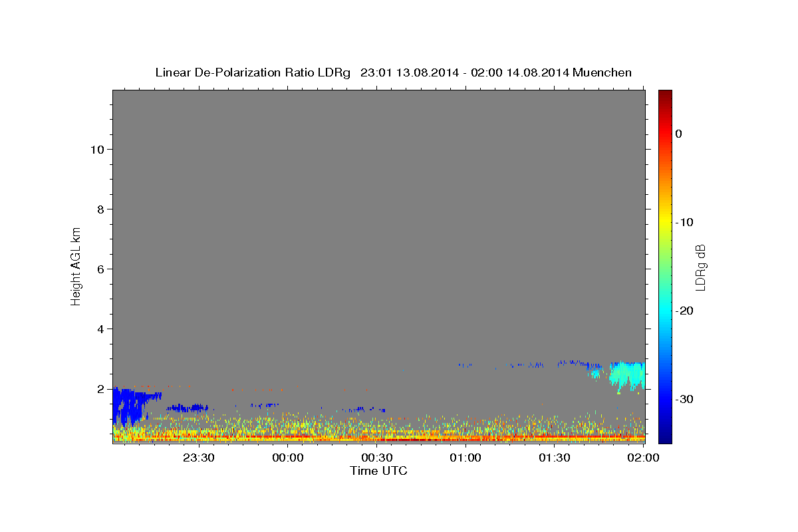
Task: Click the colorbar value label -30
Action: 685,399
